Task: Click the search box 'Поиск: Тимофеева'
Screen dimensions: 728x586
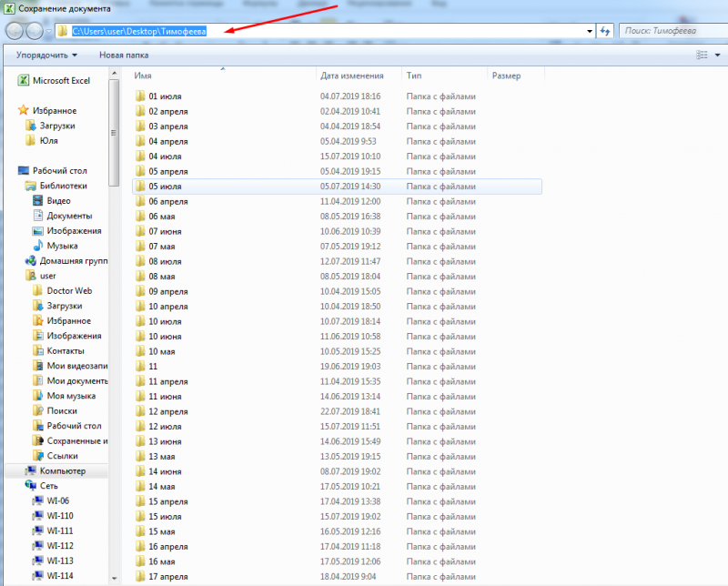Action: click(673, 31)
